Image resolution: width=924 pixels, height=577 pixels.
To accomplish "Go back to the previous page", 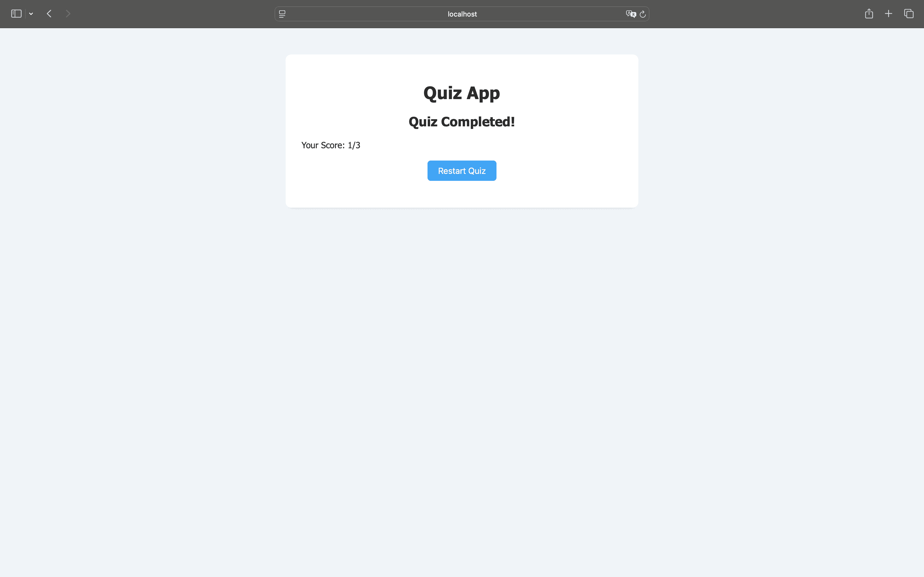I will (x=49, y=14).
